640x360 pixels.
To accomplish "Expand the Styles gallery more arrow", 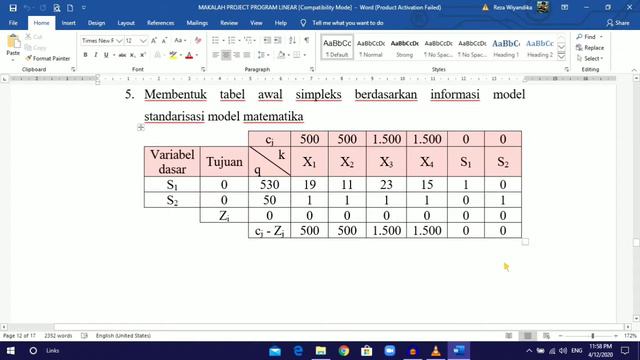I will click(x=562, y=57).
